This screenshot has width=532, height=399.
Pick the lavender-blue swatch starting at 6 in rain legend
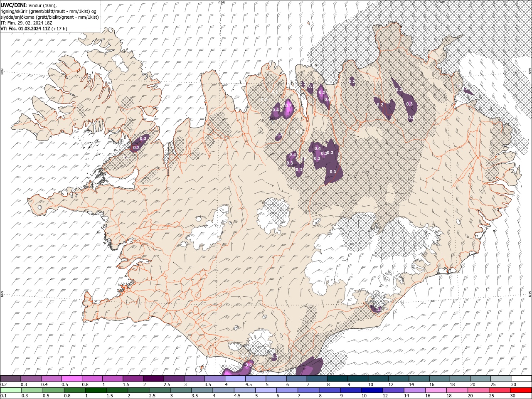(x=287, y=390)
